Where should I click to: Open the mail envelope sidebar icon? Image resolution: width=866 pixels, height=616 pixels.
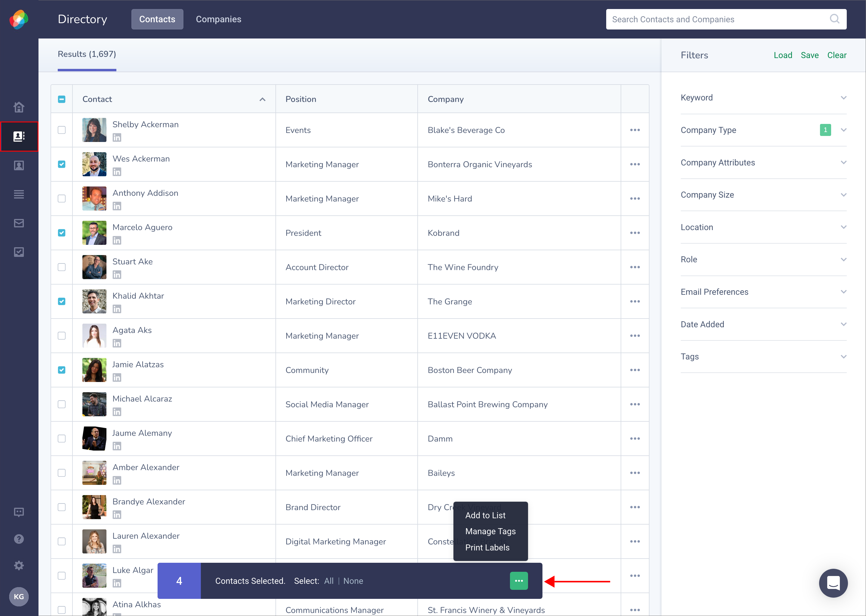click(x=19, y=223)
